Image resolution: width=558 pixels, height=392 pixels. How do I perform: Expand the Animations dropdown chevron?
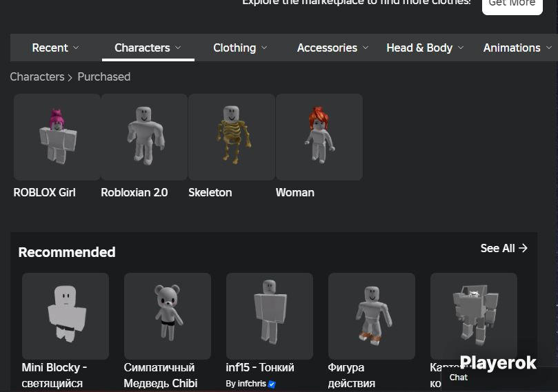click(549, 48)
